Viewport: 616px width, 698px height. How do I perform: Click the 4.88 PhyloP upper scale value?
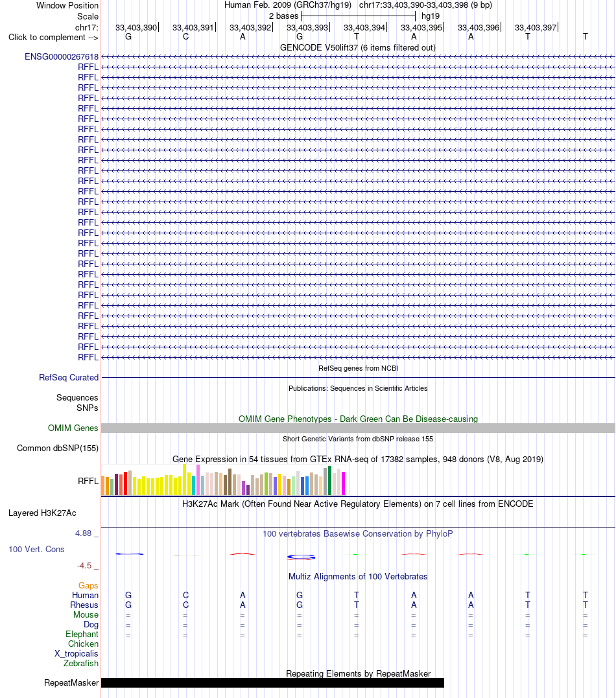pyautogui.click(x=83, y=533)
